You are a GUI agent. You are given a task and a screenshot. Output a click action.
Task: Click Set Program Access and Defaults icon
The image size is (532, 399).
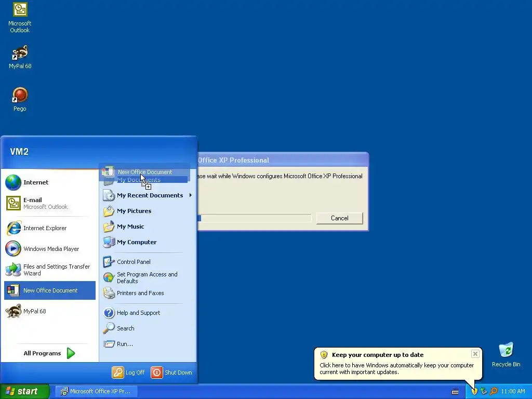109,277
